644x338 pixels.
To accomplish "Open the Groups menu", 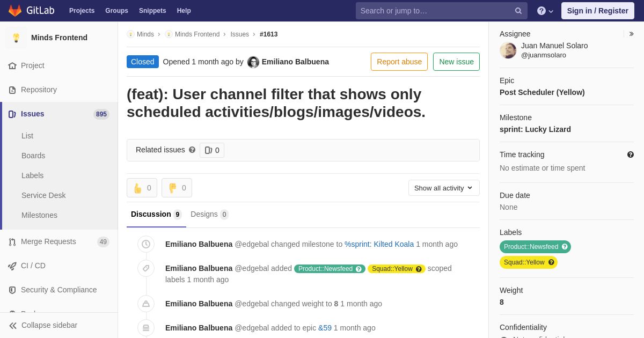I will 116,11.
